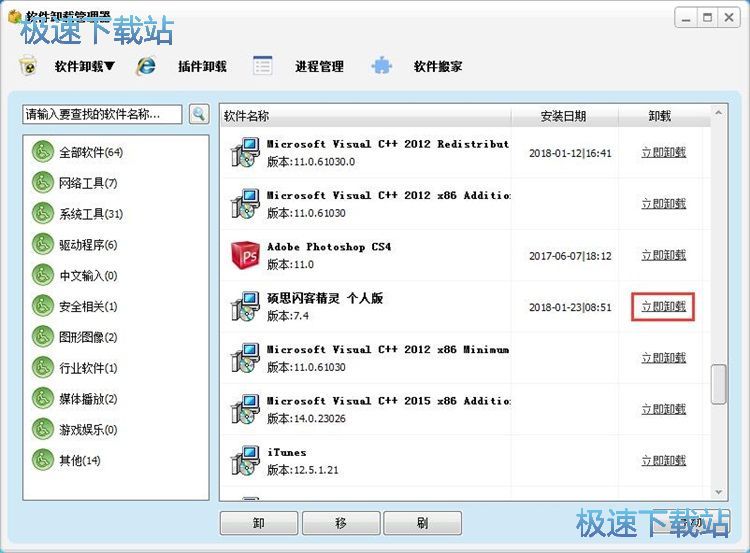Sort by 安装日期 column header
The width and height of the screenshot is (750, 553).
click(565, 116)
